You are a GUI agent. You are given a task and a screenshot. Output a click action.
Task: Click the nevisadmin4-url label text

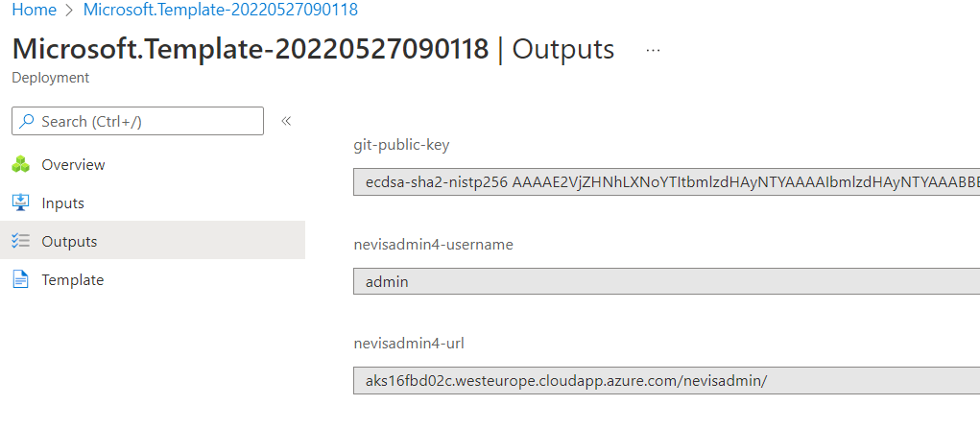(409, 344)
